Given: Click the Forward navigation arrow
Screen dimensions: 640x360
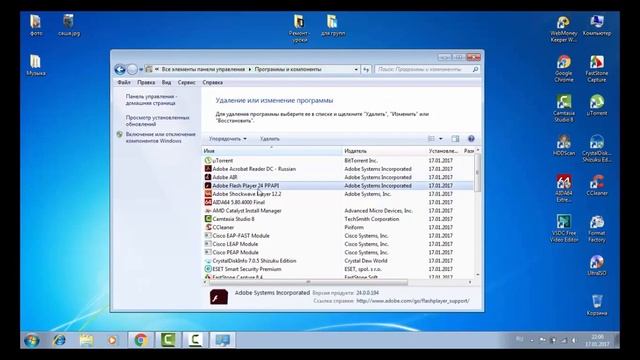Looking at the screenshot, I should pos(132,69).
